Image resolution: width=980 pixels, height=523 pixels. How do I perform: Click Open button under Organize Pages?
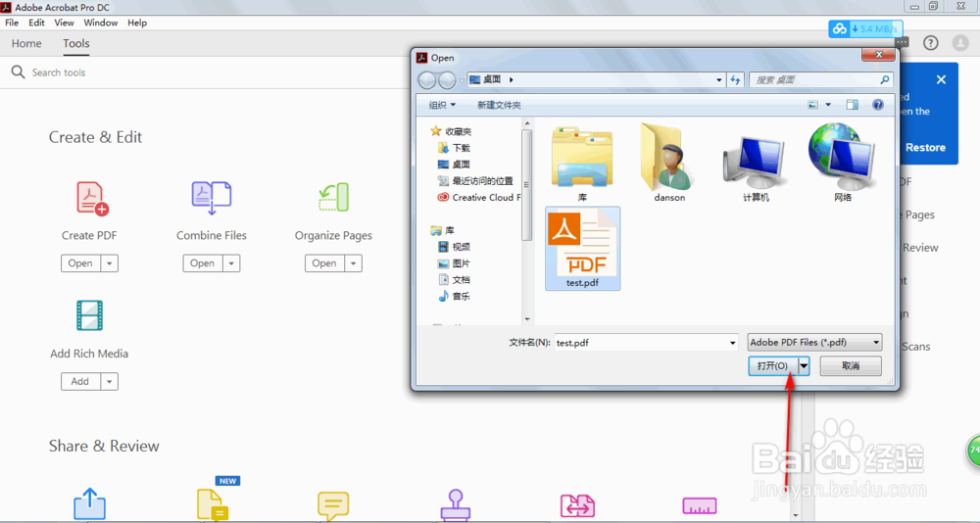click(324, 263)
